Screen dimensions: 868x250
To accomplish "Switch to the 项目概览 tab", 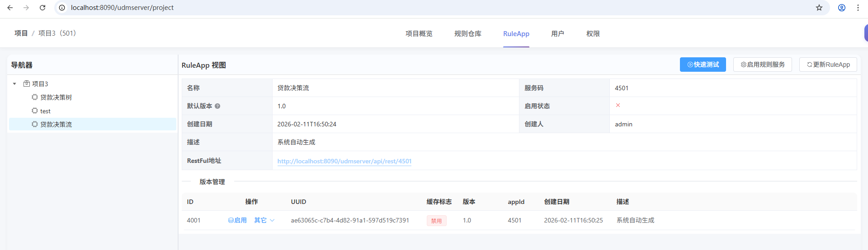I will click(x=419, y=34).
